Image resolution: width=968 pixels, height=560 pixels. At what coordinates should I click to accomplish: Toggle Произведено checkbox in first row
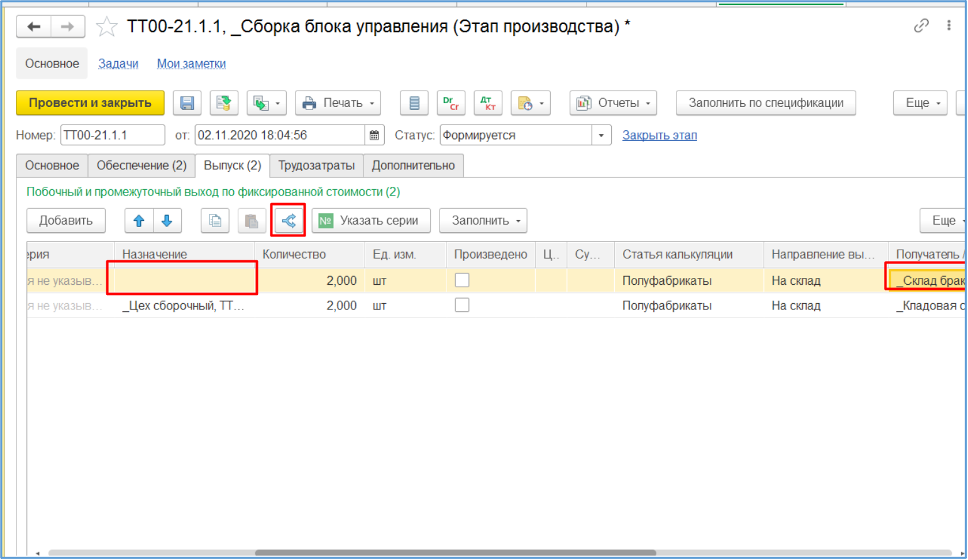(x=462, y=280)
